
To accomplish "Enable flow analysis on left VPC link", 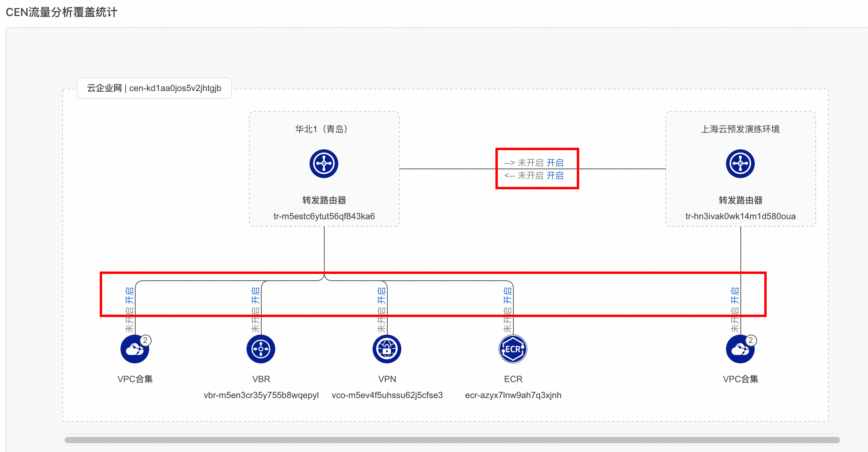I will click(x=129, y=295).
